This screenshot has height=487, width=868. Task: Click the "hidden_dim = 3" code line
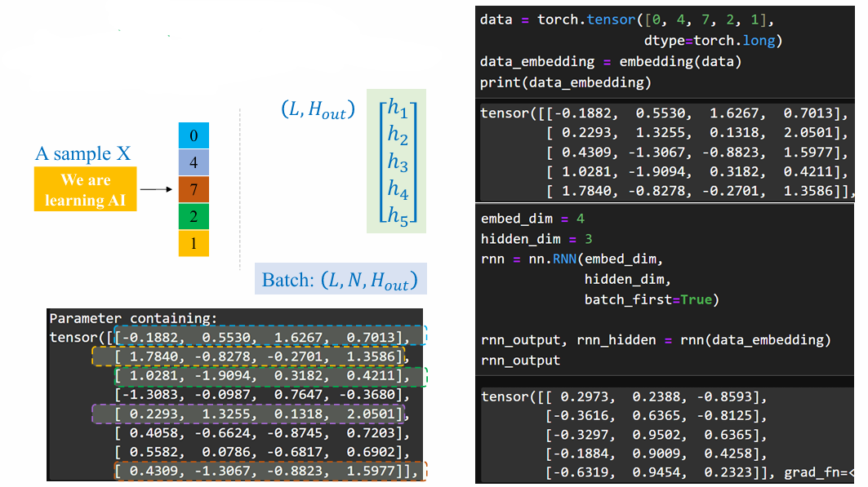coord(536,239)
